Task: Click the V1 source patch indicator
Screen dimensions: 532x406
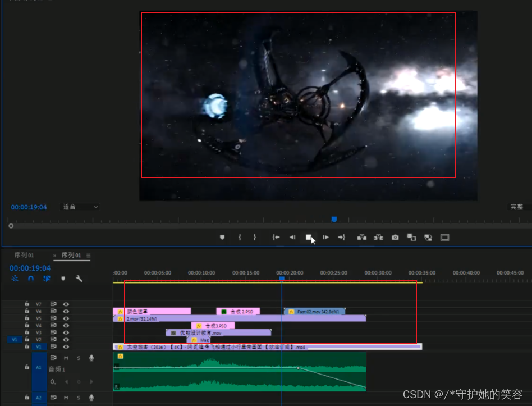Action: point(15,340)
